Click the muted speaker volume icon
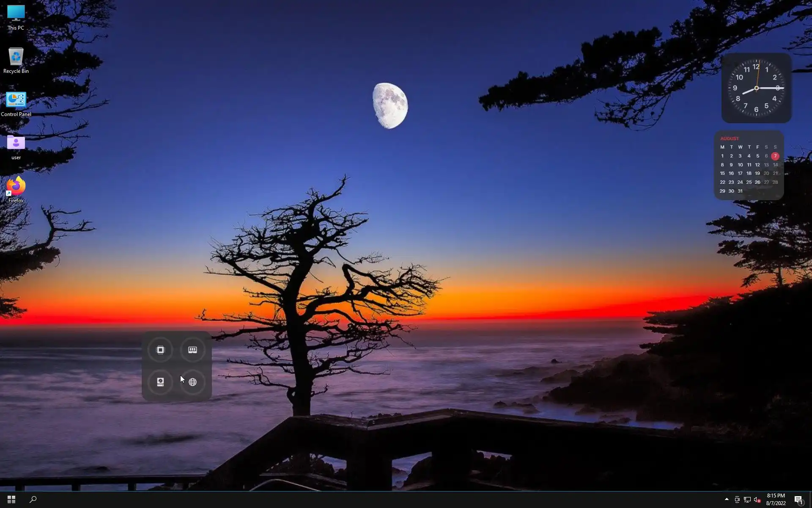 757,500
